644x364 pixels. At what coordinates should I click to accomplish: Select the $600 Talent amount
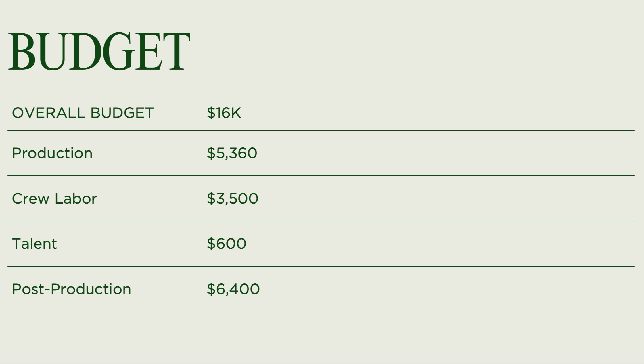[x=226, y=244]
